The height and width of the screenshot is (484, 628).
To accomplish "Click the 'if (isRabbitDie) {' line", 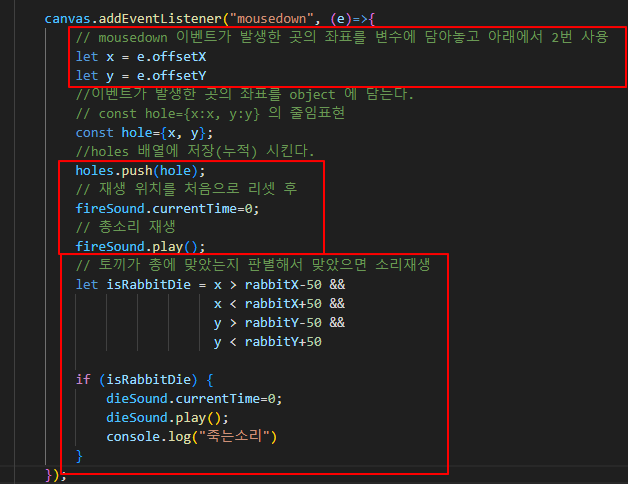I will pyautogui.click(x=144, y=379).
